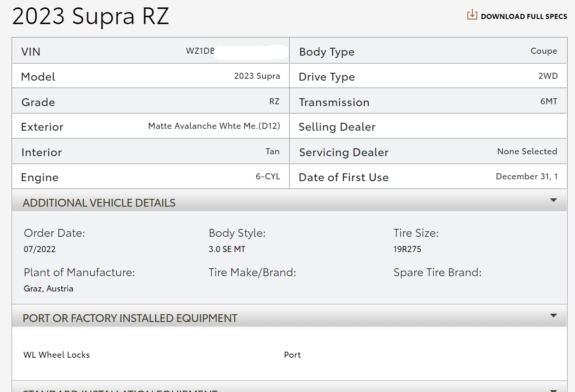Click the Model value 2023 Supra
The width and height of the screenshot is (575, 392).
tap(257, 76)
